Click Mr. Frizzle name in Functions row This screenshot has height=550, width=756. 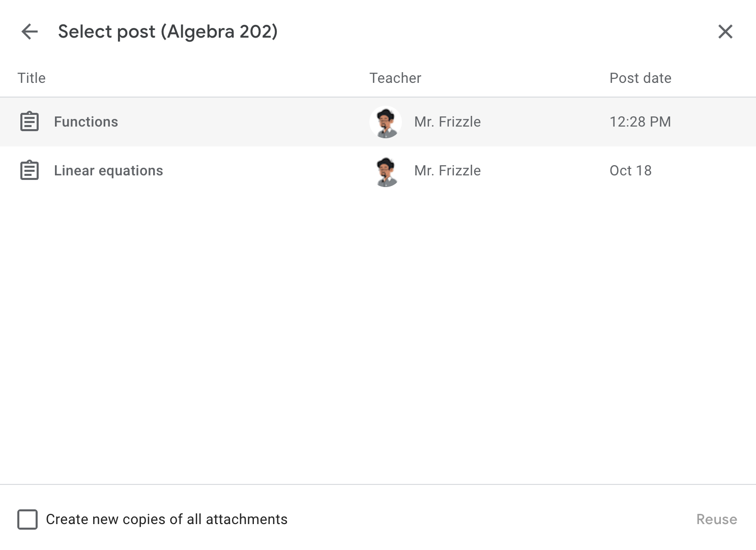[x=447, y=122]
